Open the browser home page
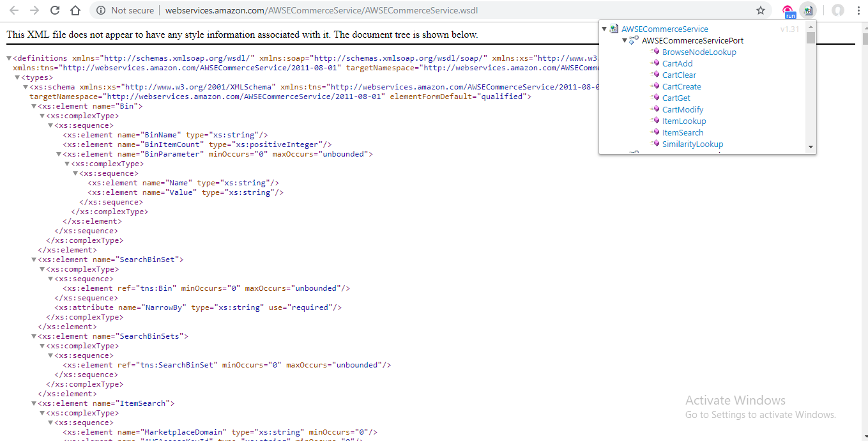 75,10
